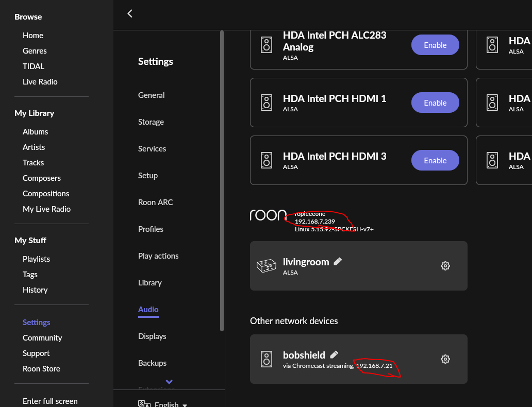Enable HDA Intel PCH HDMI 1
Image resolution: width=532 pixels, height=407 pixels.
tap(435, 103)
